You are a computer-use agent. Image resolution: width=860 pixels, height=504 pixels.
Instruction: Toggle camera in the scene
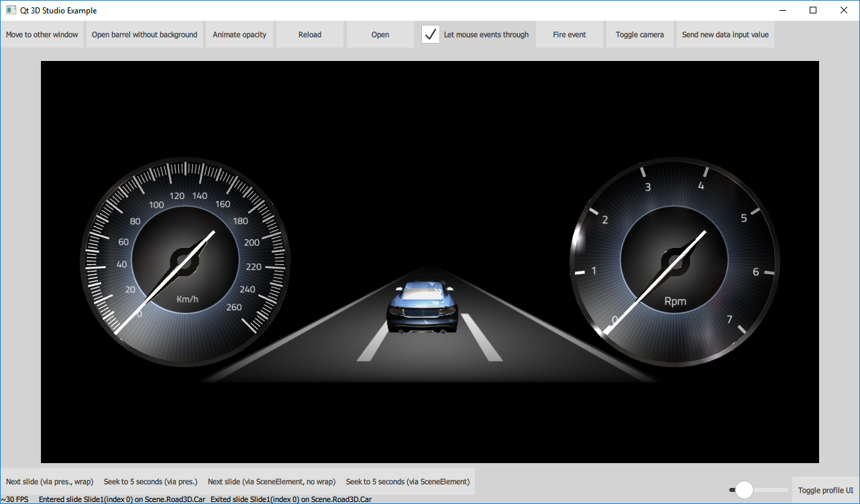pos(639,35)
